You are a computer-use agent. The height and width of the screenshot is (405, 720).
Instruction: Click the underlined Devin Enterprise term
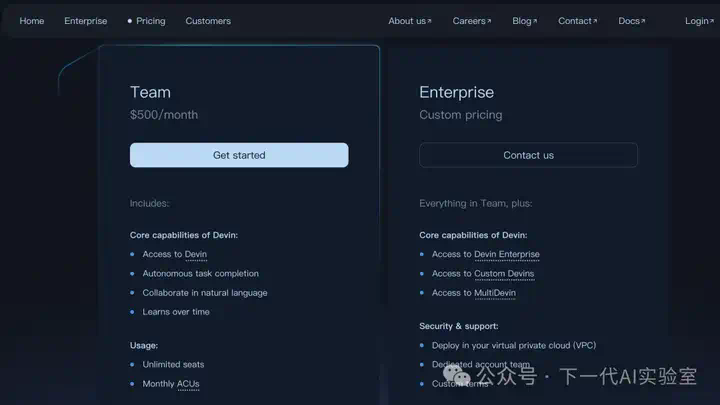pos(506,254)
